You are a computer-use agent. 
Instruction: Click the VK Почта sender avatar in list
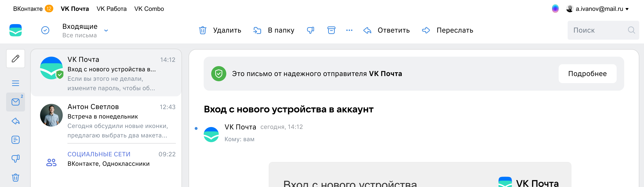coord(51,68)
